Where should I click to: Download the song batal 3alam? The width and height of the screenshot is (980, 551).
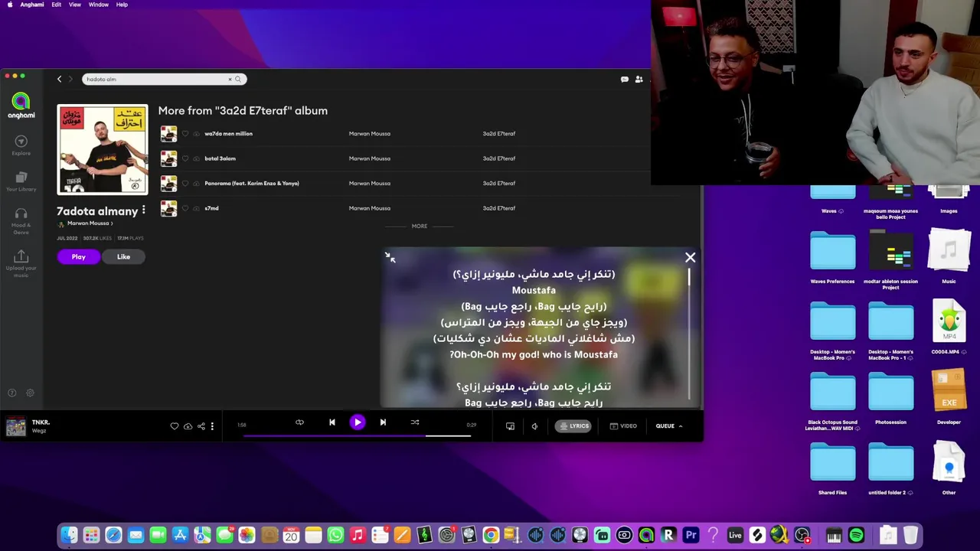tap(197, 158)
